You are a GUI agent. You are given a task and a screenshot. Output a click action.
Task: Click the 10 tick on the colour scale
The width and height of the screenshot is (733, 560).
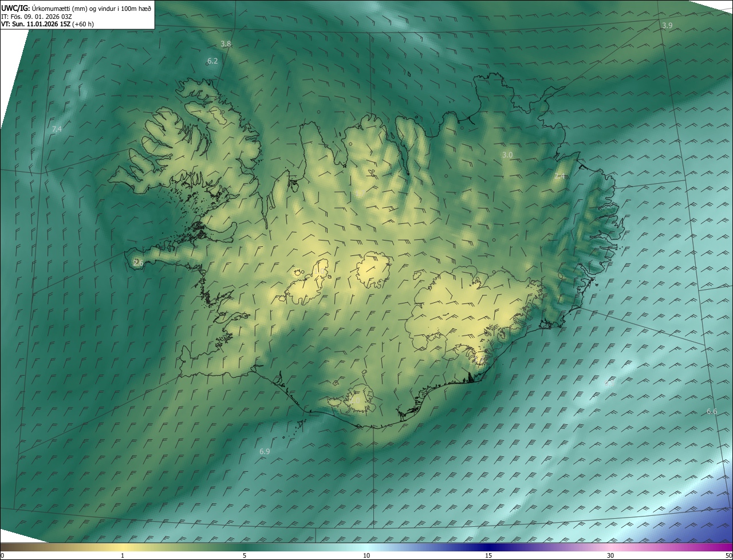click(x=366, y=556)
